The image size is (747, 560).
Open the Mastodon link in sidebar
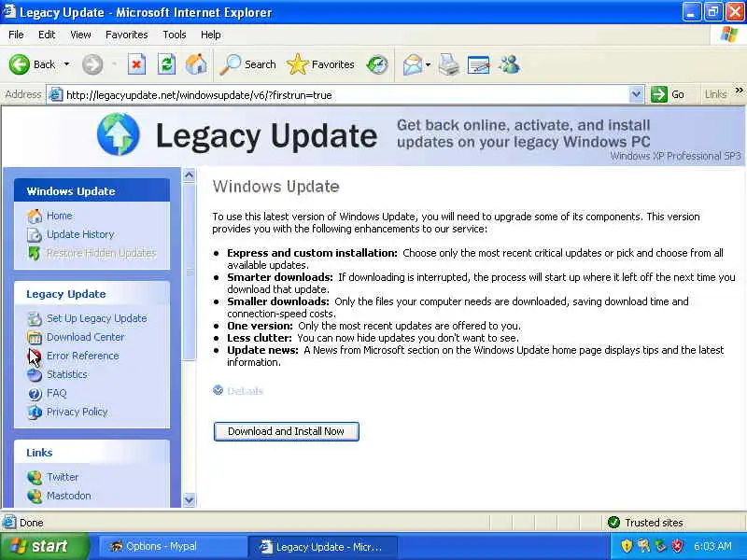click(68, 496)
